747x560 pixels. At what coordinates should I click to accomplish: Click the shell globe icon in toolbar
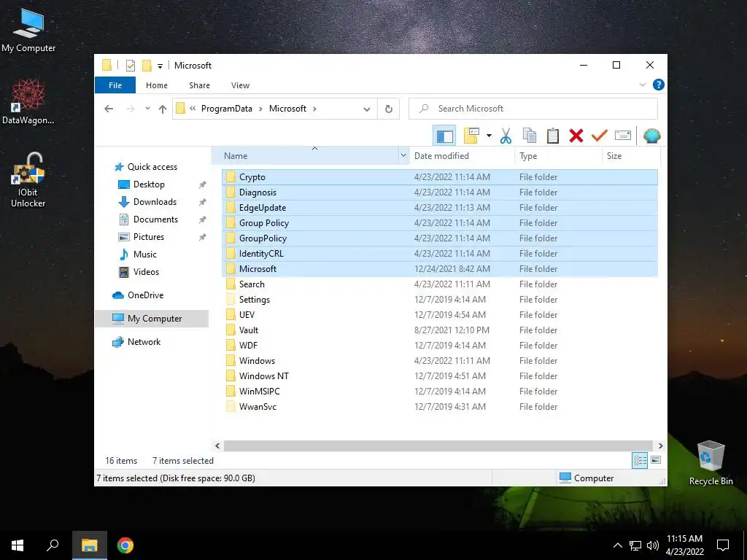click(x=651, y=136)
